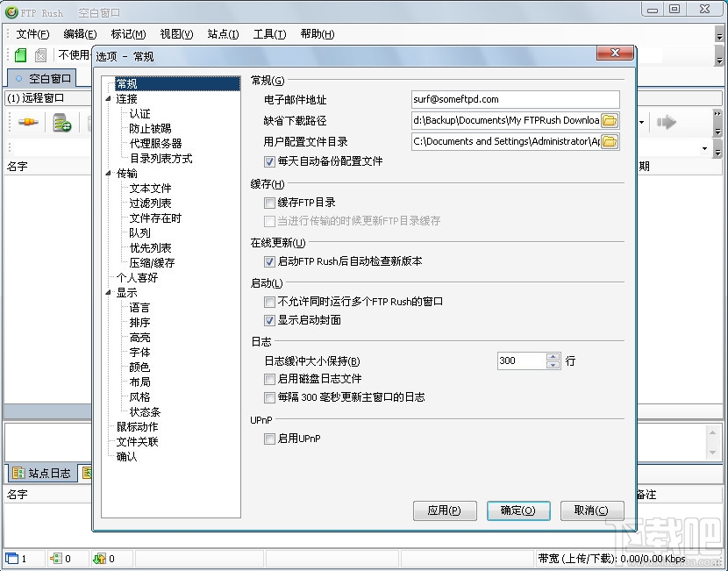This screenshot has width=728, height=571.
Task: Open the 编辑(E) menu
Action: tap(80, 34)
